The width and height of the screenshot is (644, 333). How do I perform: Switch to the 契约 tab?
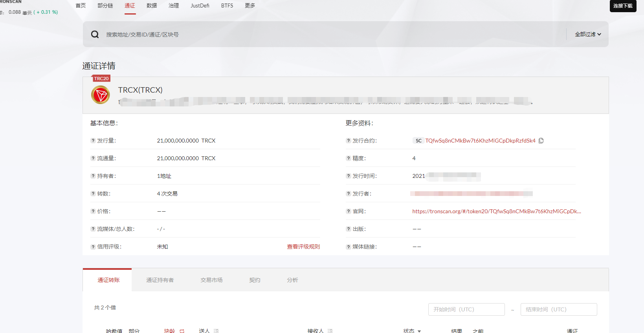click(x=255, y=280)
